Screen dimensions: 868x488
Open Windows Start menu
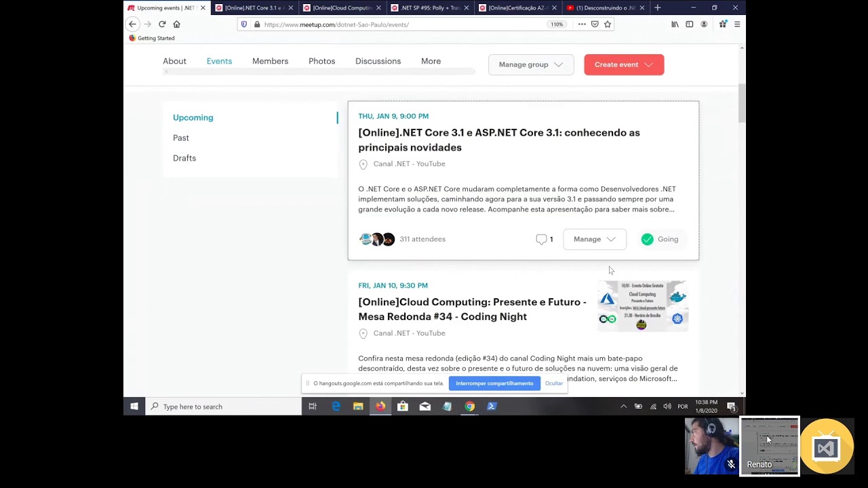click(x=134, y=406)
